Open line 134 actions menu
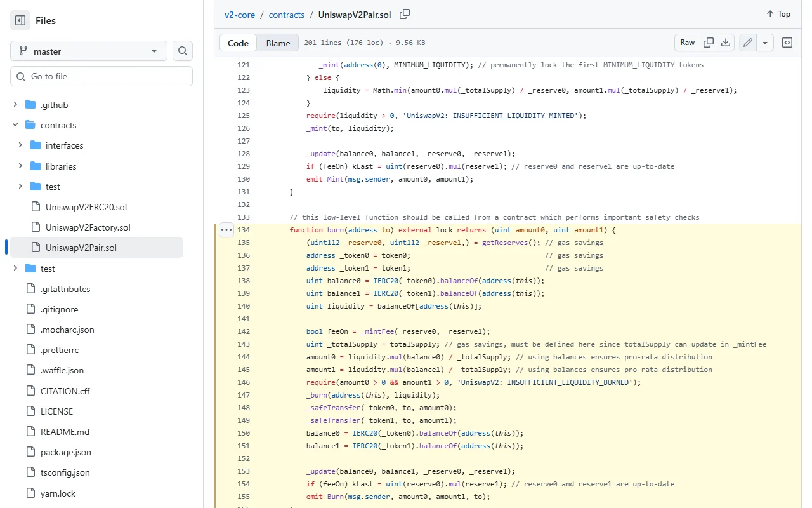This screenshot has height=508, width=812. (x=226, y=230)
